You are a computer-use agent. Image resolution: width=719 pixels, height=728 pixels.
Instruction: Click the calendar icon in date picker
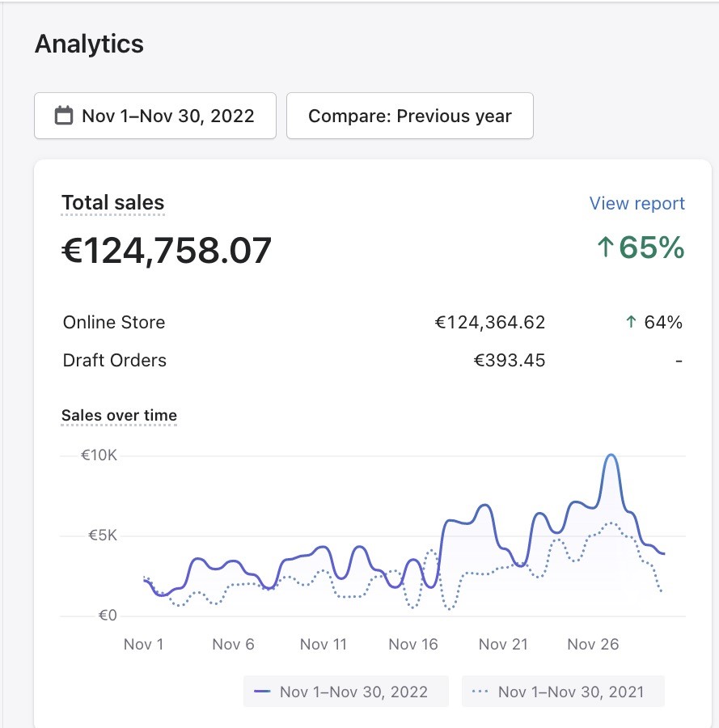coord(64,116)
